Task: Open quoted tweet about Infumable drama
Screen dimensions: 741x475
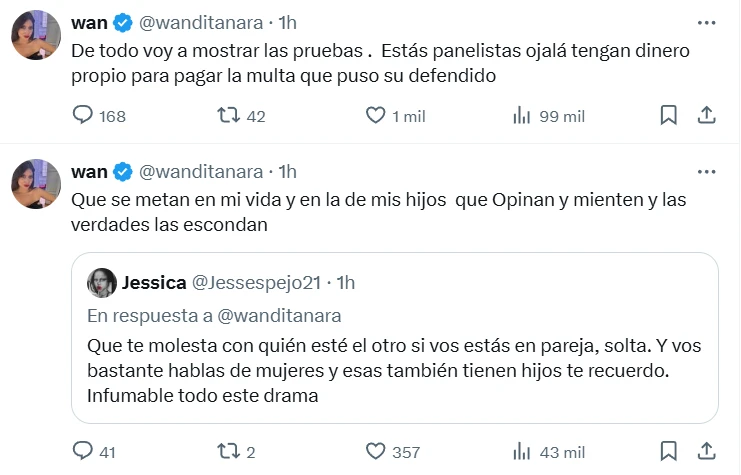Action: coord(395,370)
